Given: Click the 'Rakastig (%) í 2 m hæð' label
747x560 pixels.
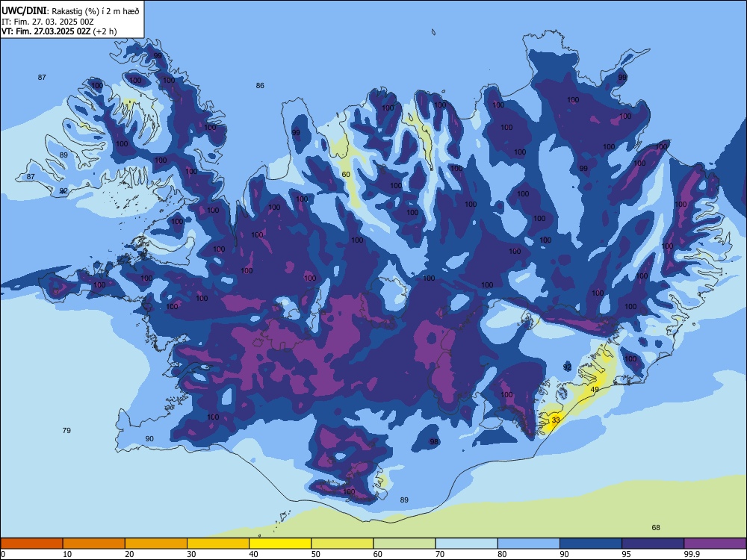Looking at the screenshot, I should (x=96, y=11).
